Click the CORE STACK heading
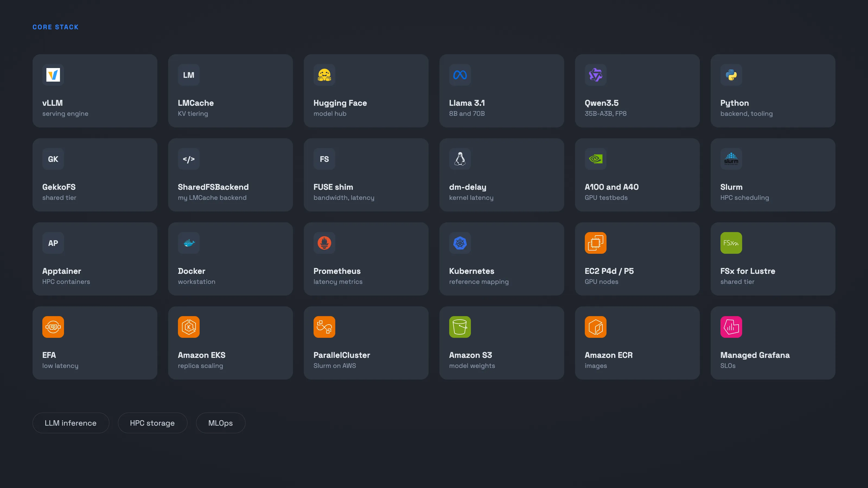Viewport: 868px width, 488px height. (x=56, y=27)
